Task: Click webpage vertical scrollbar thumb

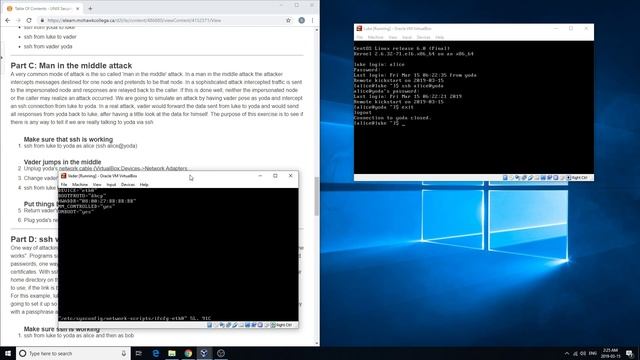Action: pos(317,196)
